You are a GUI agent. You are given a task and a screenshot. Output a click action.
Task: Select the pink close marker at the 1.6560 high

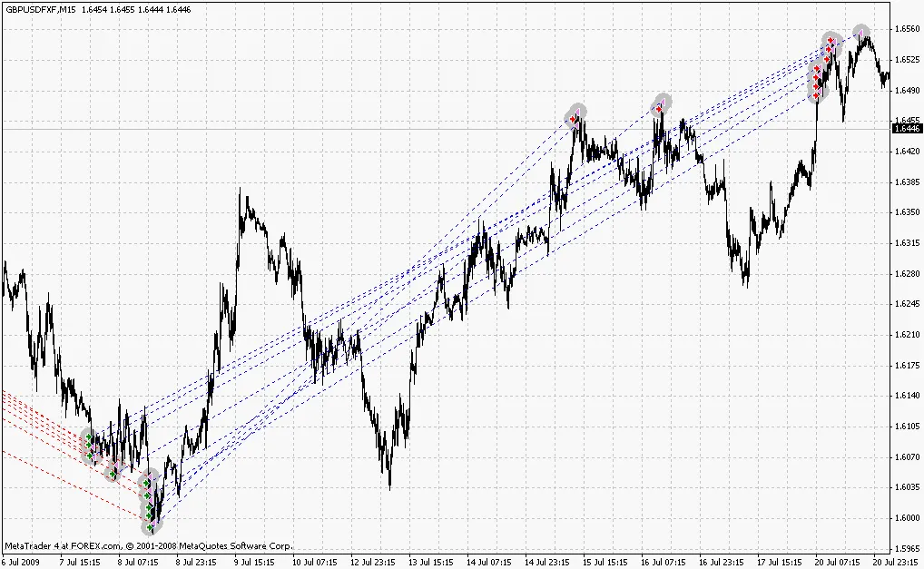[860, 32]
